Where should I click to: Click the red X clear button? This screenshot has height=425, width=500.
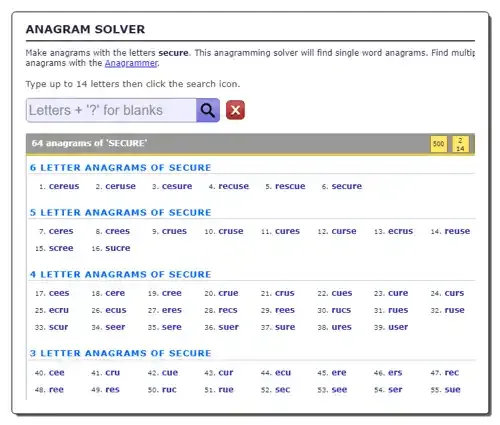pos(235,110)
